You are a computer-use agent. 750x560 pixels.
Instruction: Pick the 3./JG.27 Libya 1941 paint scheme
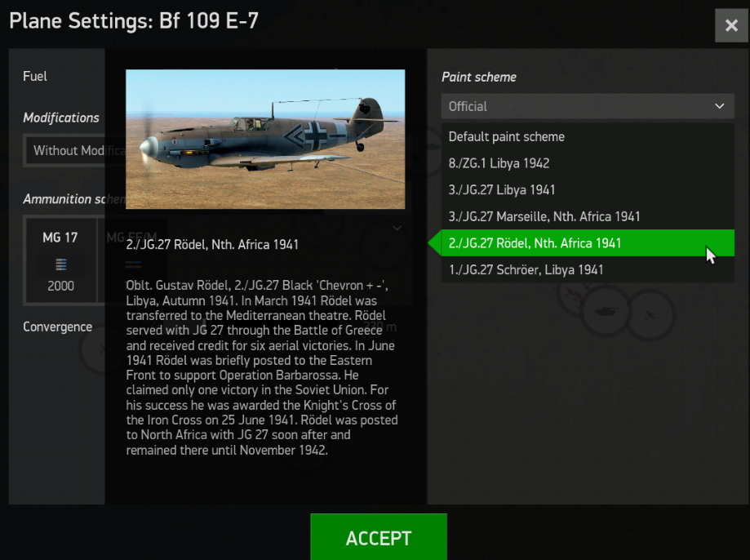[502, 189]
